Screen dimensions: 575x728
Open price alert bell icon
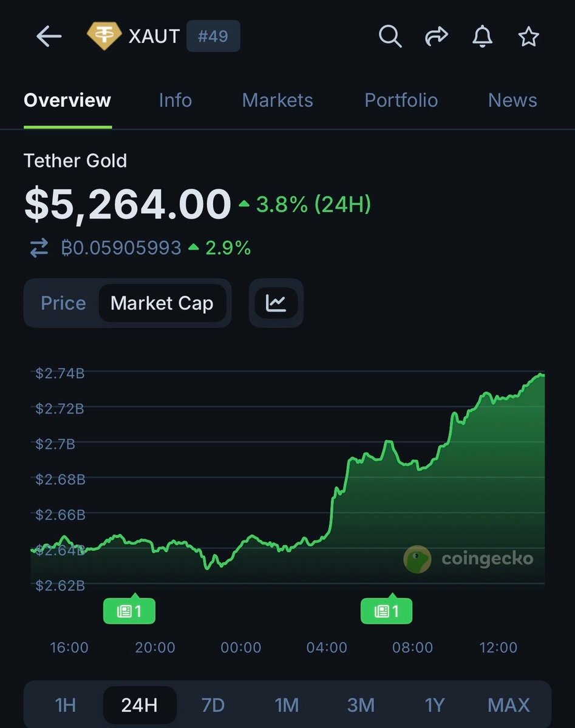click(482, 37)
